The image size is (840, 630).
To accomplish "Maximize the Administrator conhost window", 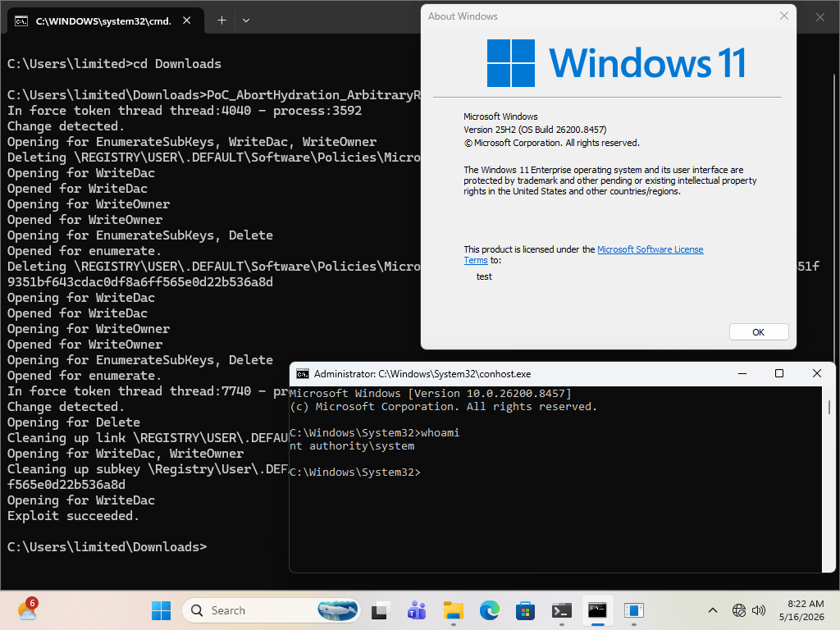I will pos(779,373).
